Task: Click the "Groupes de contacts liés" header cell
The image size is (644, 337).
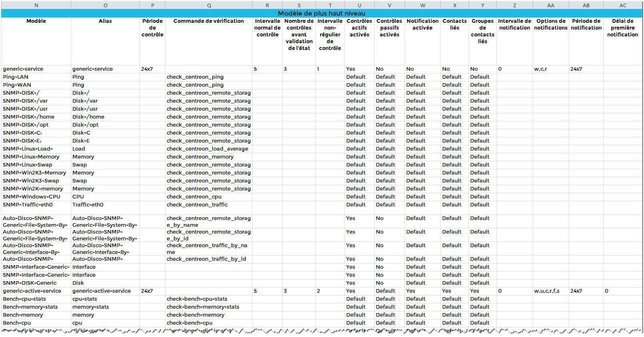Action: coord(483,31)
